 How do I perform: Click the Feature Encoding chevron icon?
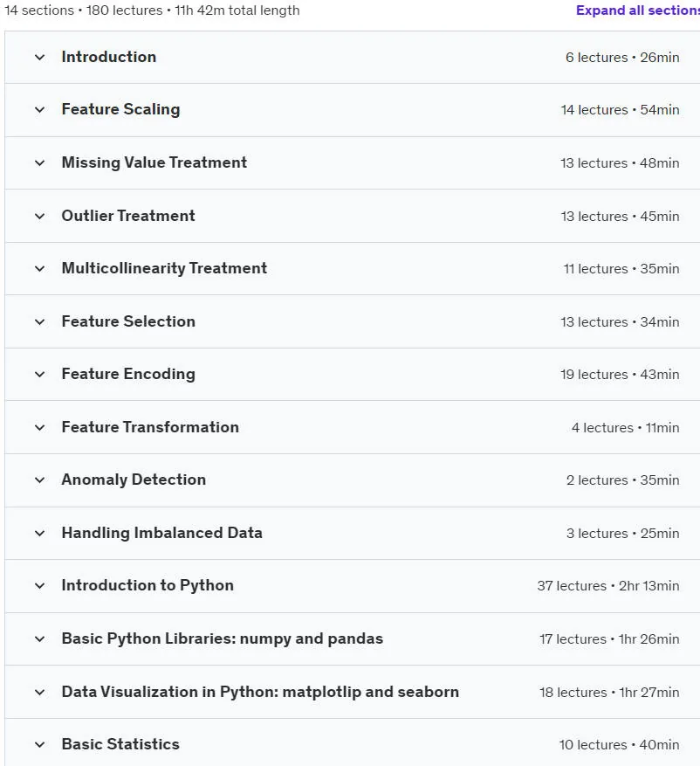pos(39,375)
